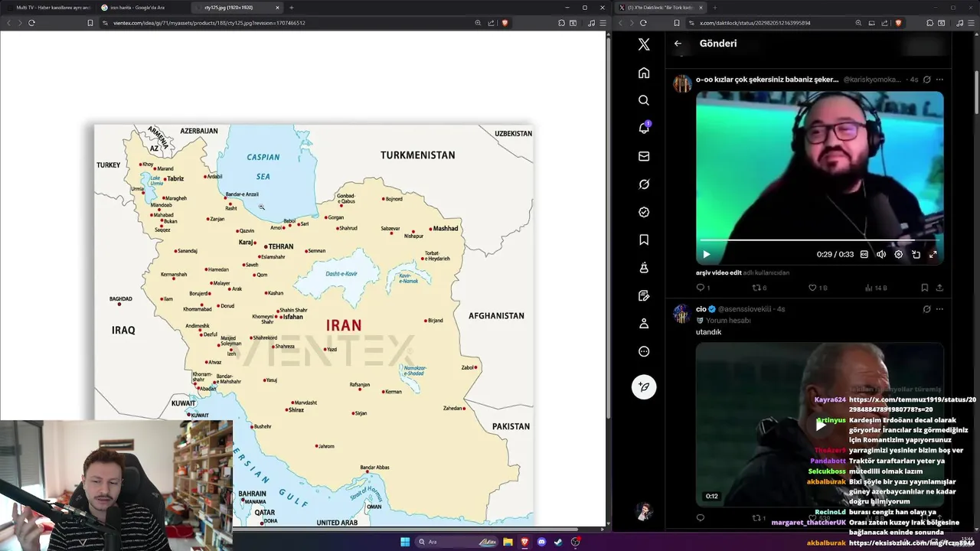Open the X Home icon in sidebar
This screenshot has width=980, height=551.
(644, 73)
